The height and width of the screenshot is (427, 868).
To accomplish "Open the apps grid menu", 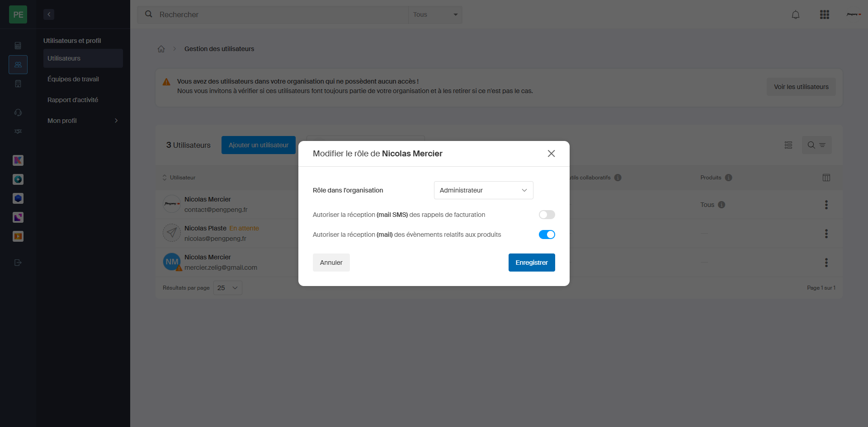I will [825, 14].
